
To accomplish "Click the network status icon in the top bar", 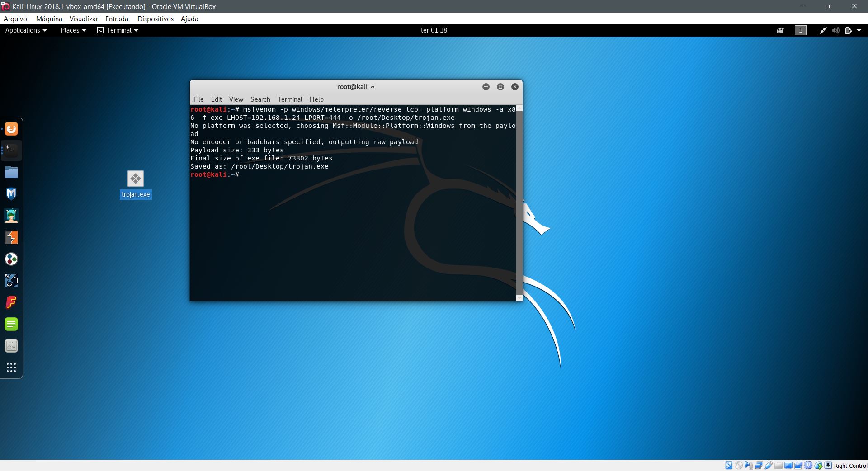I will coord(824,30).
